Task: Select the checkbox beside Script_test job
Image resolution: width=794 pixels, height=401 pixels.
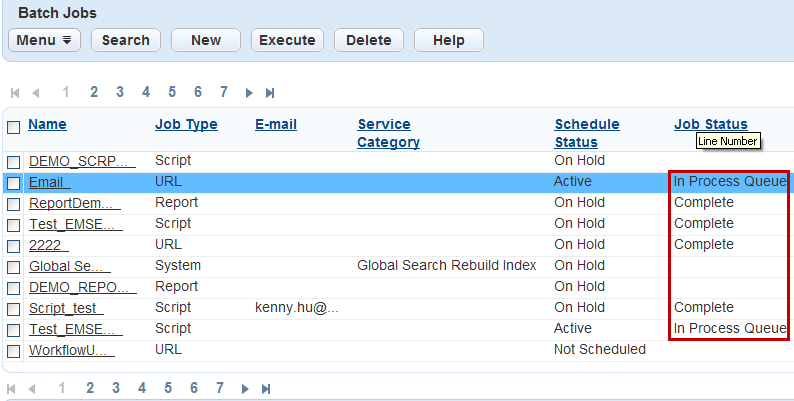Action: [x=14, y=309]
